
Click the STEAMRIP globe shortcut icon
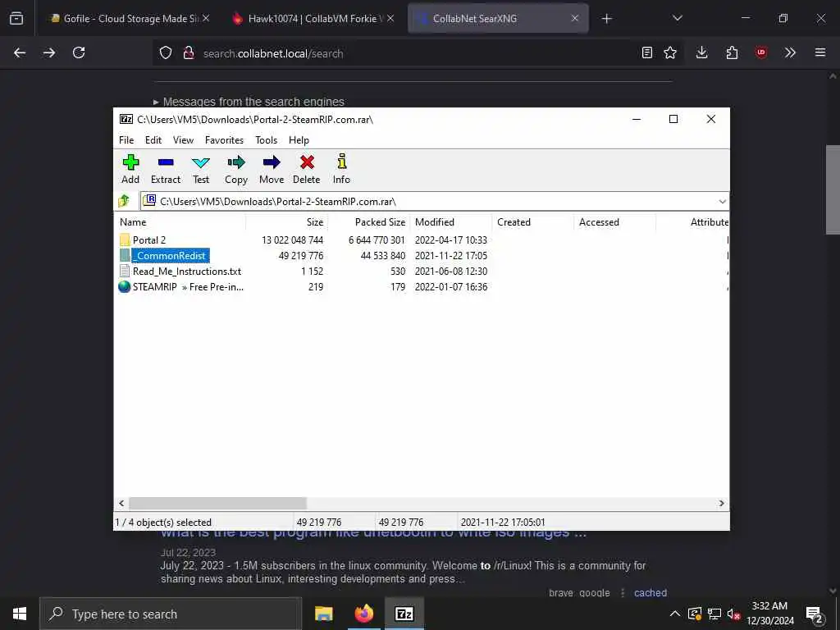[x=125, y=286]
